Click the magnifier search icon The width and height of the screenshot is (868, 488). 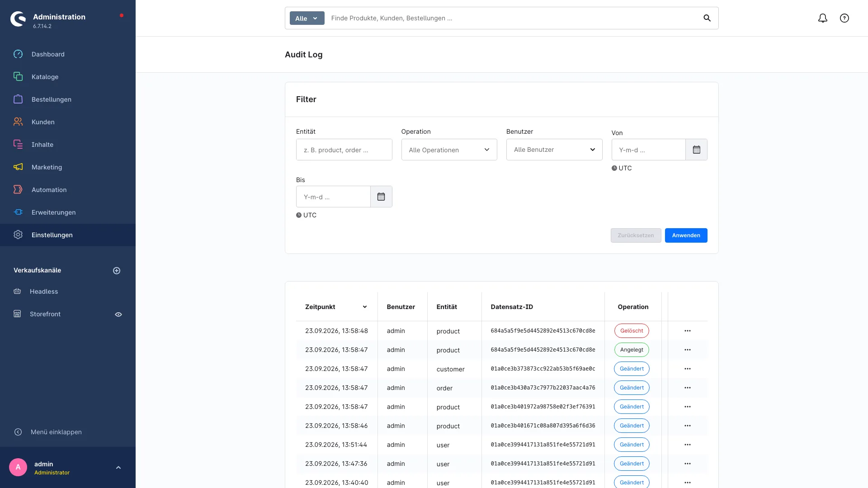tap(707, 18)
